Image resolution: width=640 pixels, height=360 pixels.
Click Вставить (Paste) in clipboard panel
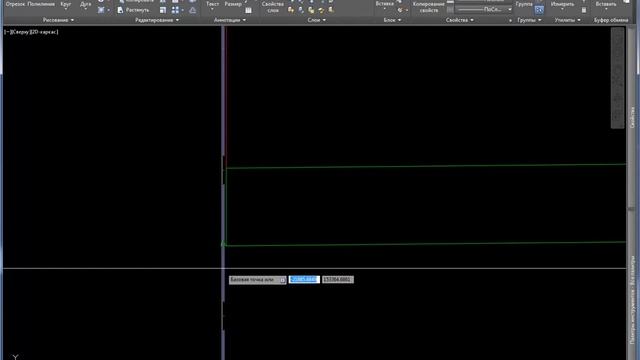[606, 4]
